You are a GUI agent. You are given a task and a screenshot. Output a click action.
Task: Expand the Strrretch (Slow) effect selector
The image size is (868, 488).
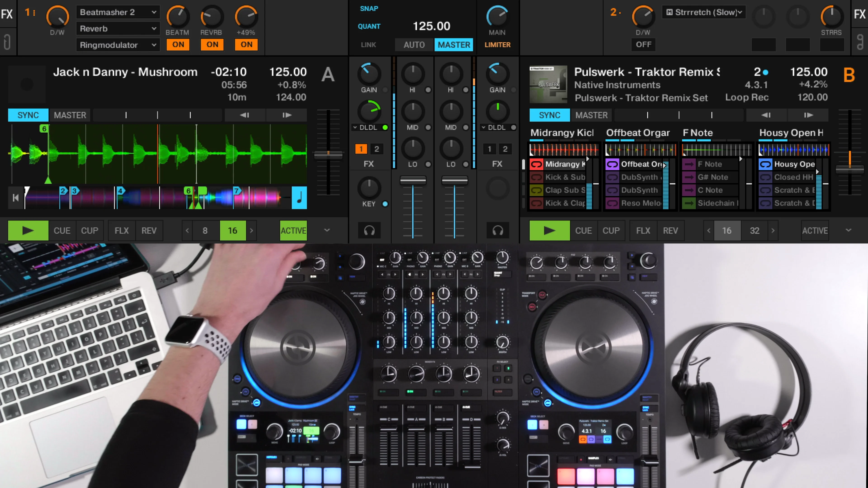click(704, 12)
